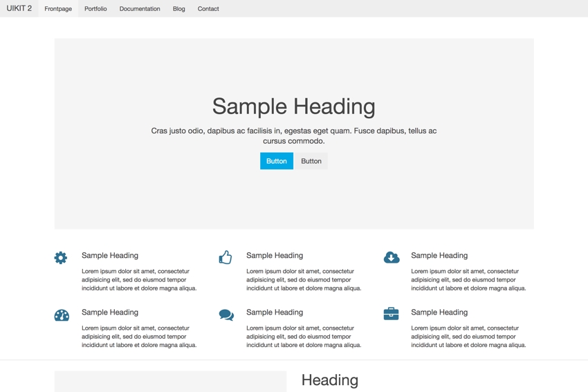
Task: Click the dashboard gauge icon
Action: [x=62, y=315]
